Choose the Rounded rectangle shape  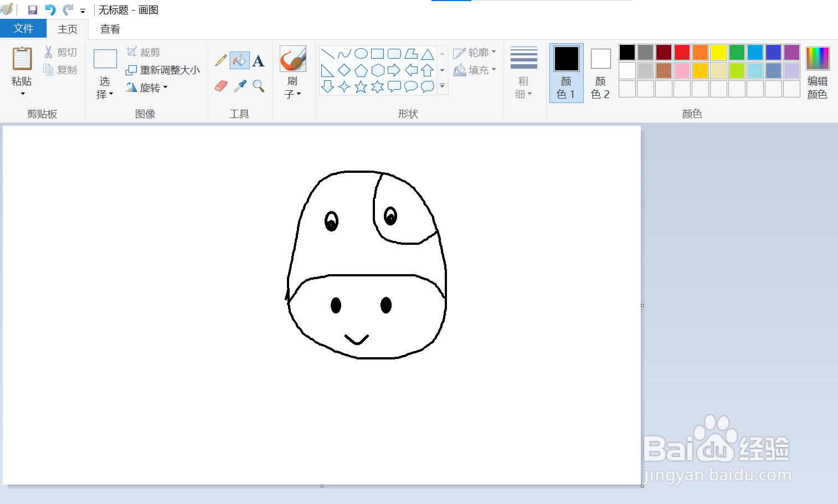pos(394,54)
